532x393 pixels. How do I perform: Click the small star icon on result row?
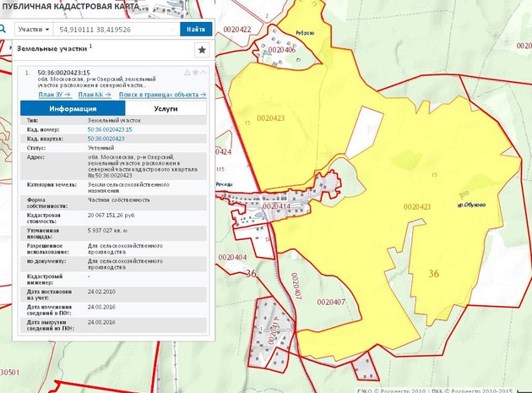click(195, 73)
